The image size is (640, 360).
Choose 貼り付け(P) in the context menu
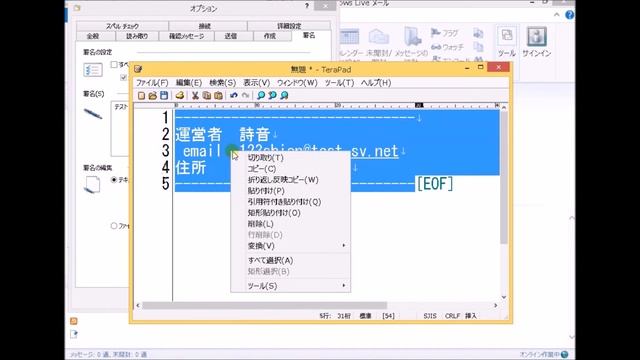click(x=291, y=191)
